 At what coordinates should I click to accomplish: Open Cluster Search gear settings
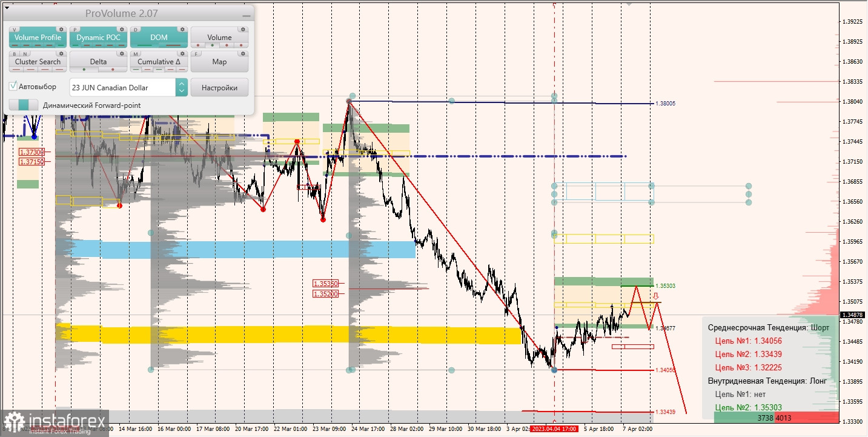coord(61,53)
